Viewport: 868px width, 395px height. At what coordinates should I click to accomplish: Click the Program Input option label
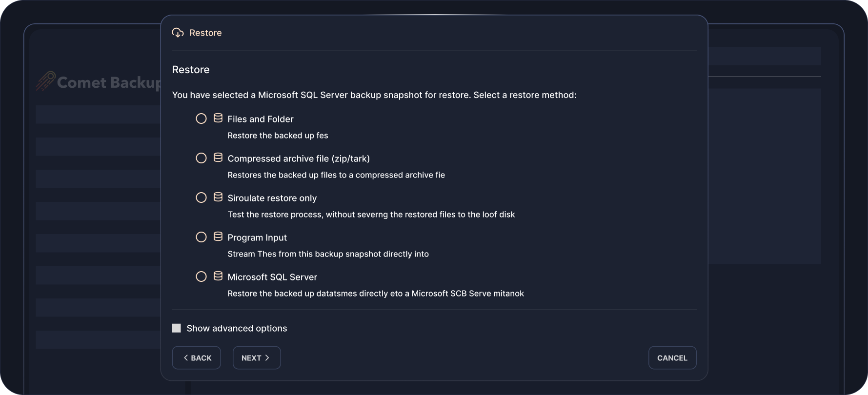[257, 237]
